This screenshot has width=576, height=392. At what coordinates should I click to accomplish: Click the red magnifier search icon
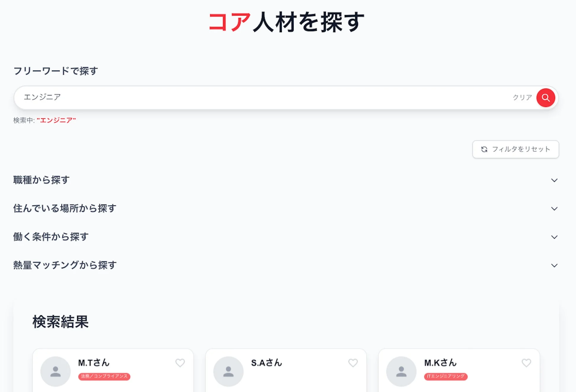tap(546, 98)
